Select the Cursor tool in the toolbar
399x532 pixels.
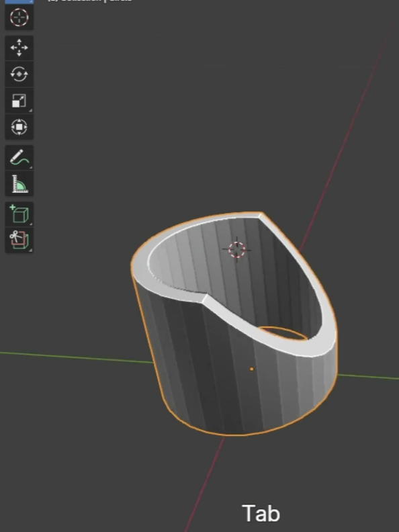point(19,17)
